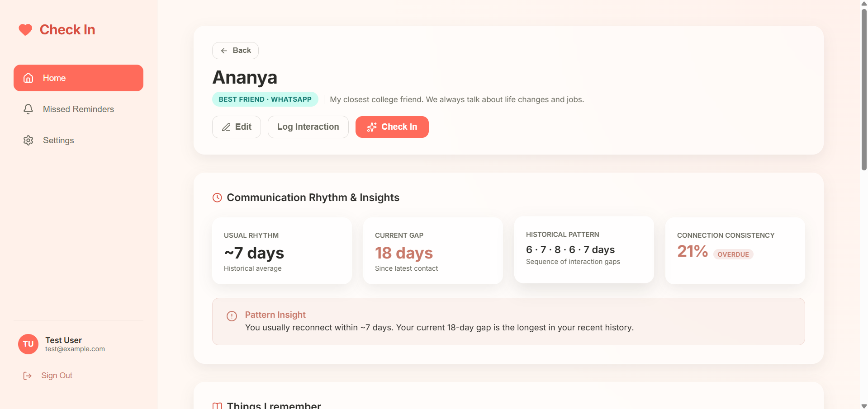Click the CURRENT GAP label

click(399, 235)
